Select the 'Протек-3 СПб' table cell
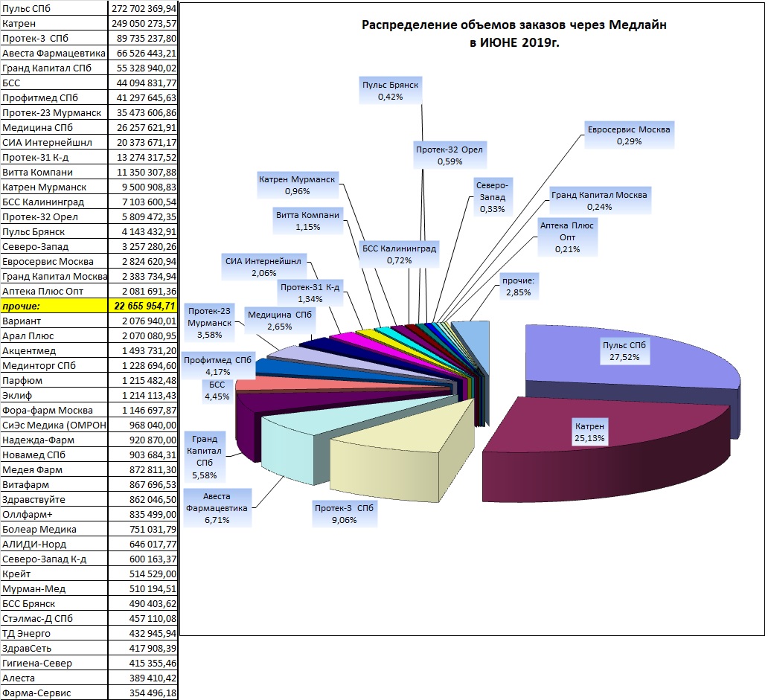This screenshot has height=700, width=771. pos(54,39)
